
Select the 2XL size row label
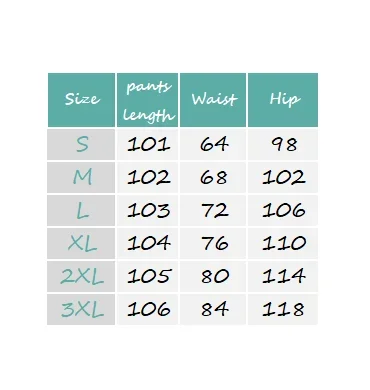coord(81,276)
